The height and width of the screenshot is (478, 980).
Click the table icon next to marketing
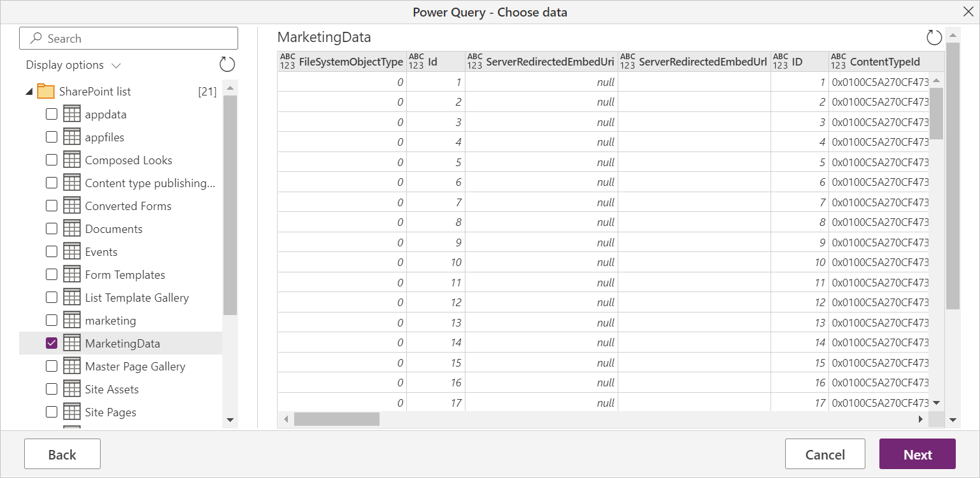pyautogui.click(x=70, y=320)
